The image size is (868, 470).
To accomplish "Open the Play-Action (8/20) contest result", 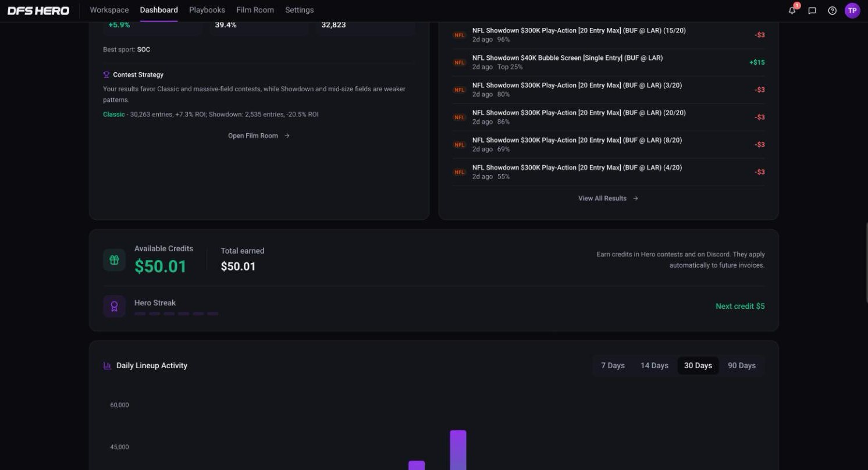I will coord(609,144).
